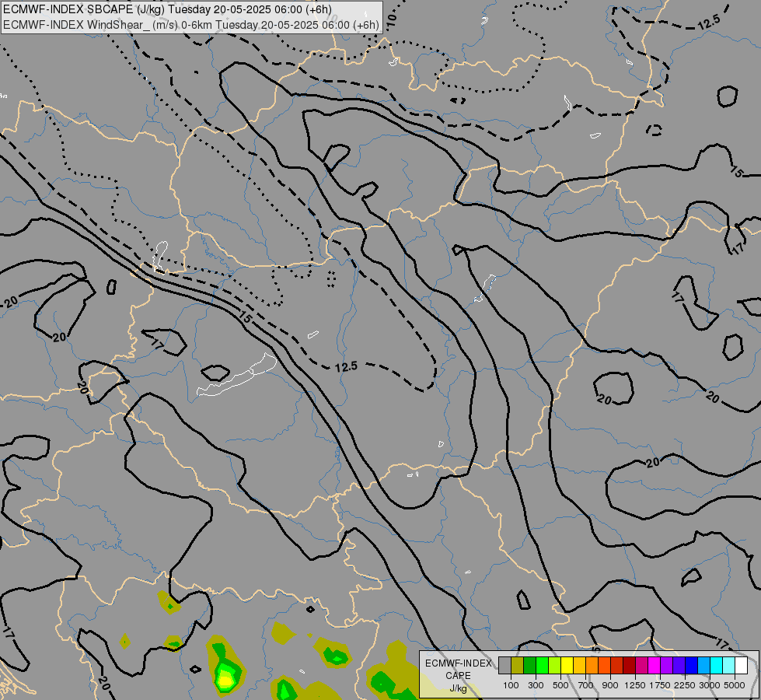The image size is (761, 700).
Task: Click the gray swatch in the CAPE legend
Action: point(504,665)
